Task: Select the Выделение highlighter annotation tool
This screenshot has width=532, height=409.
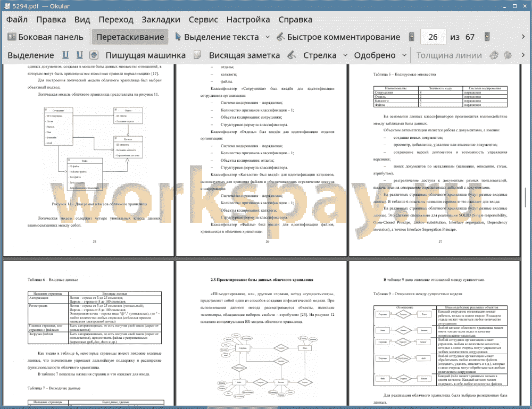Action: click(31, 55)
